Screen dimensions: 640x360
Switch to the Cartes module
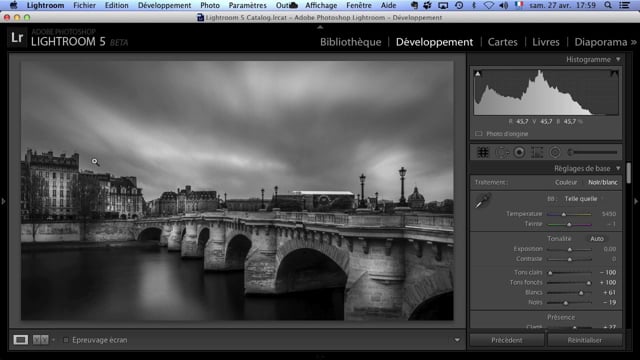click(x=502, y=42)
